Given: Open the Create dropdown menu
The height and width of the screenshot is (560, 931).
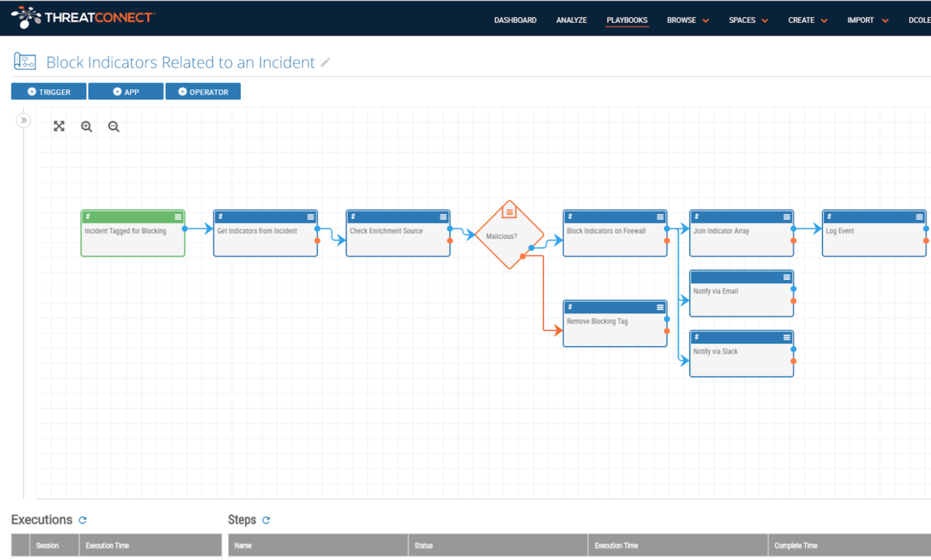Looking at the screenshot, I should coord(806,20).
